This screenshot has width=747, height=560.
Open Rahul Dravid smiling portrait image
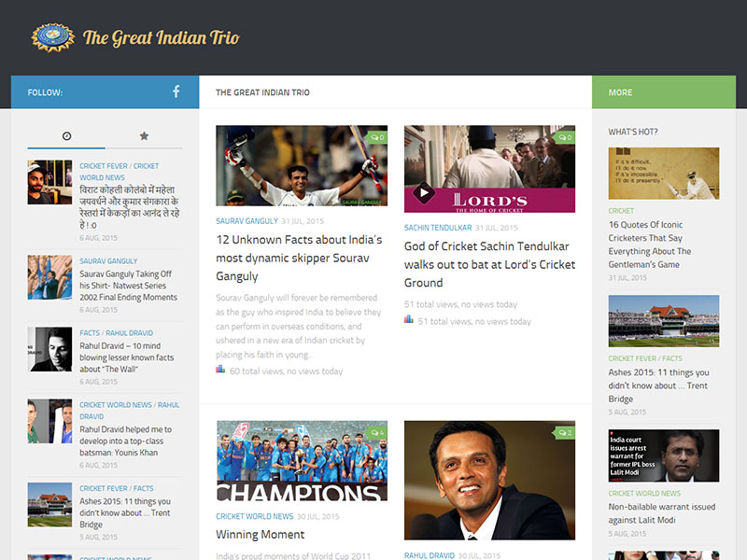(x=489, y=480)
